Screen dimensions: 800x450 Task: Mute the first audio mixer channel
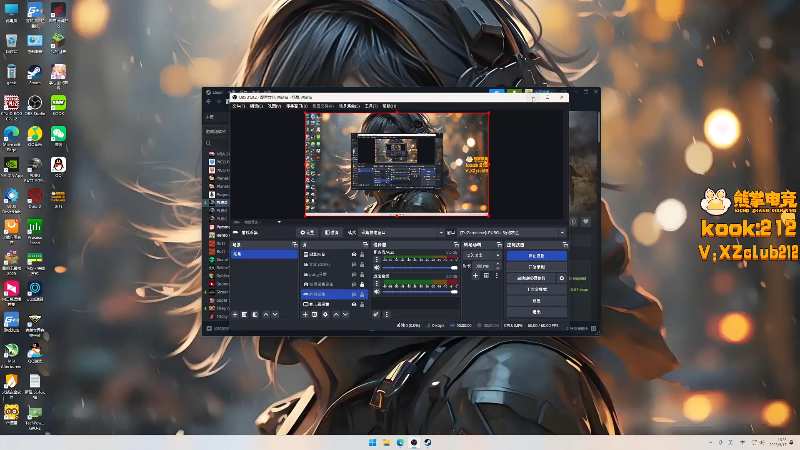point(377,268)
